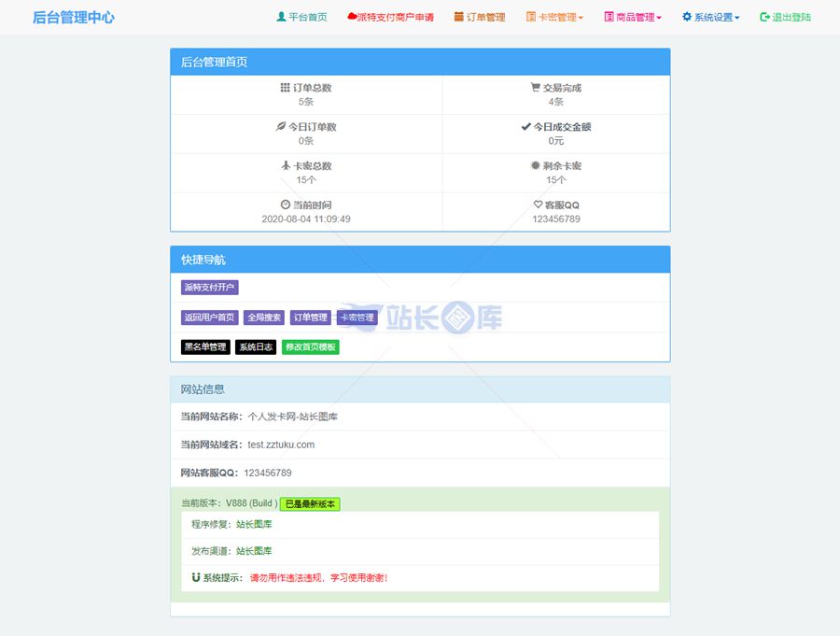Click the green 修改首页模板 button
The height and width of the screenshot is (636, 840).
[x=311, y=347]
